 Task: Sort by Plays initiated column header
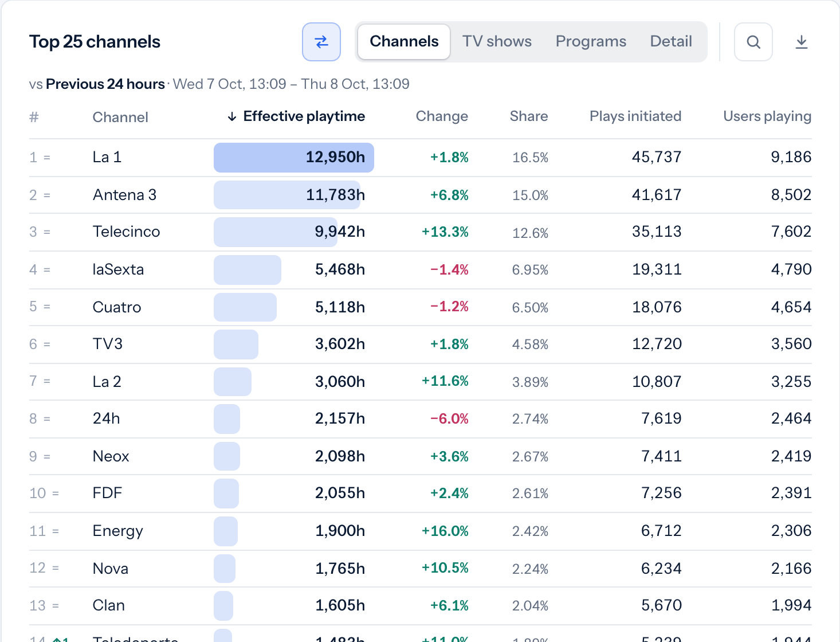(x=635, y=116)
